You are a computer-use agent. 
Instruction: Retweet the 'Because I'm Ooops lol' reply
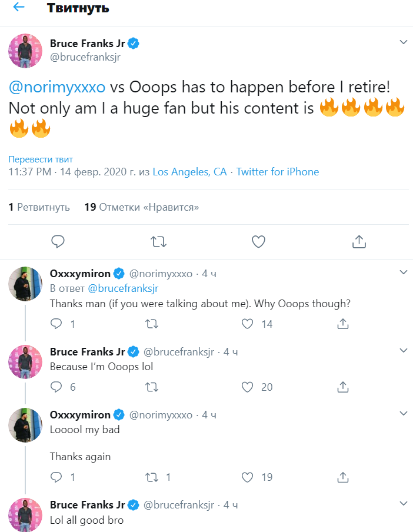pos(151,387)
